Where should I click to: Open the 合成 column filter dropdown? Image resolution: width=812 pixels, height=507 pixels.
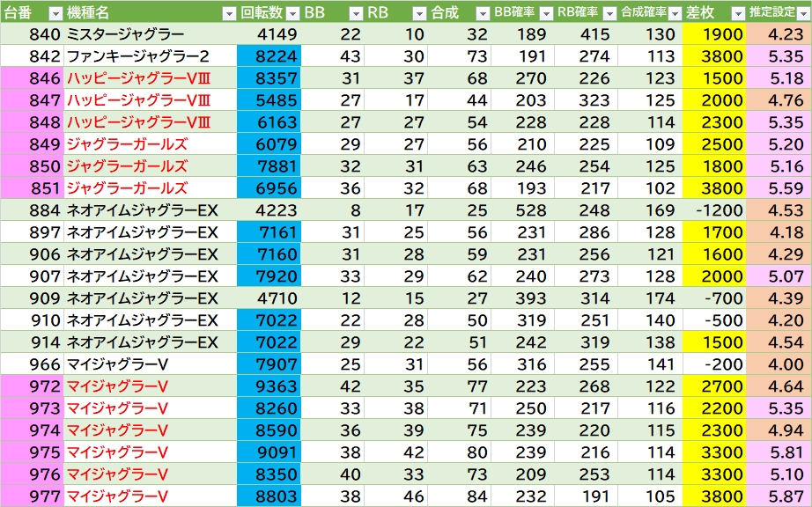click(482, 13)
